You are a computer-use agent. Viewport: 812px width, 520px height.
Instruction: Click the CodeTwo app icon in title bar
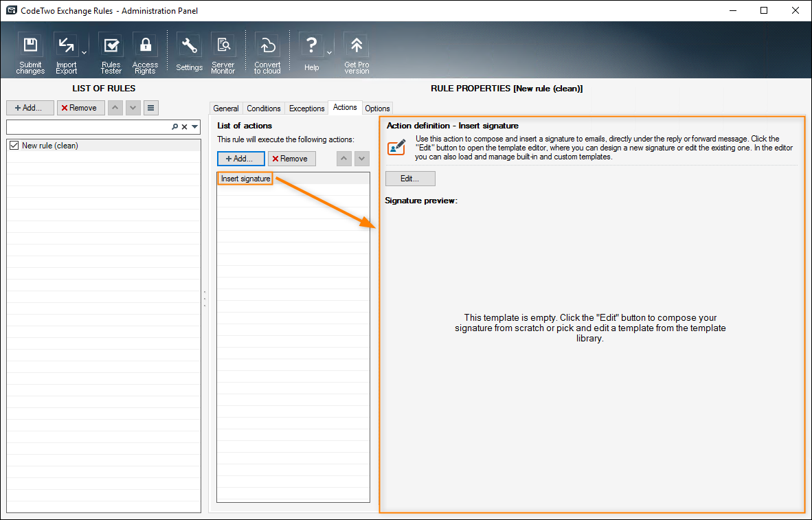tap(12, 10)
